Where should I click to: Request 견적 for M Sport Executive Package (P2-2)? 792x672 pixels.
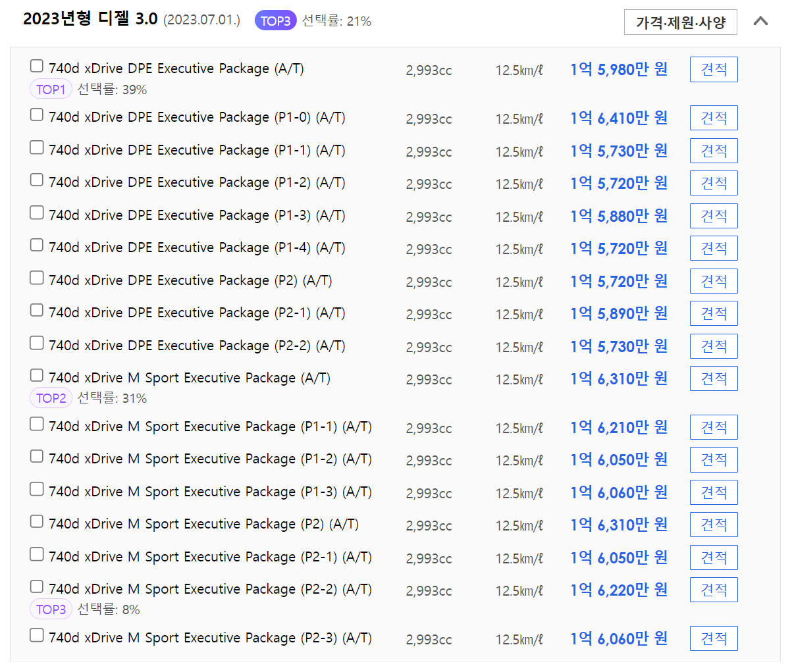[714, 590]
